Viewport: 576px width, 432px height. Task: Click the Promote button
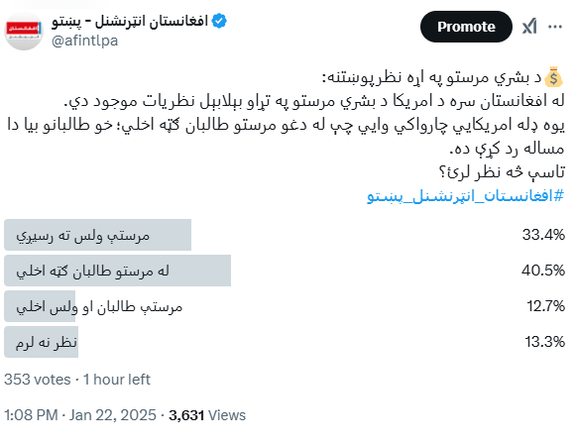click(466, 26)
